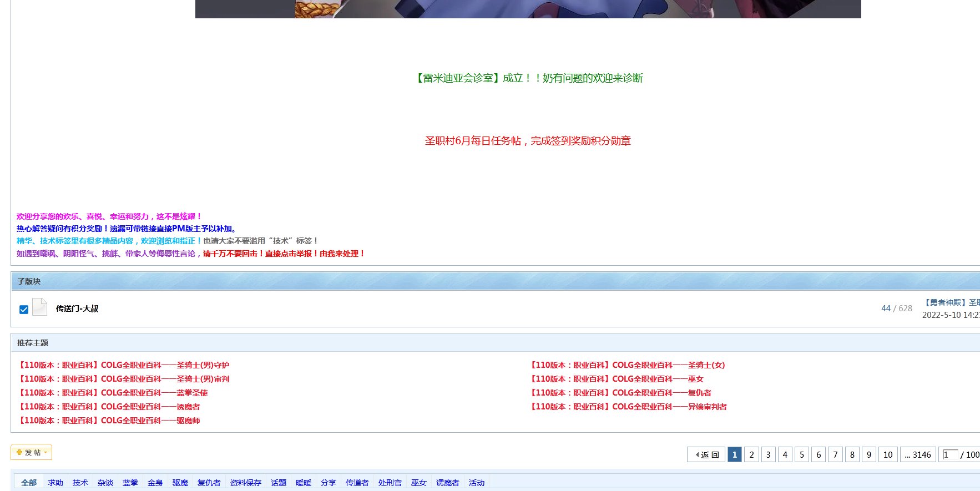The width and height of the screenshot is (980, 491).
Task: Select the 技术 filter tab
Action: pyautogui.click(x=80, y=483)
